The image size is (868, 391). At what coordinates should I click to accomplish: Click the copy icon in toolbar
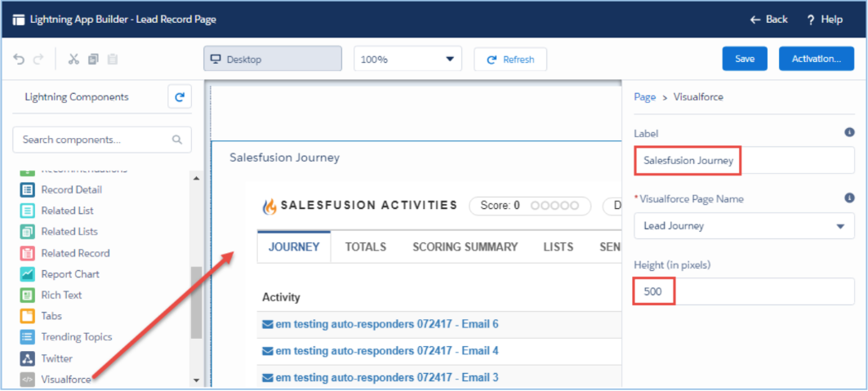93,59
